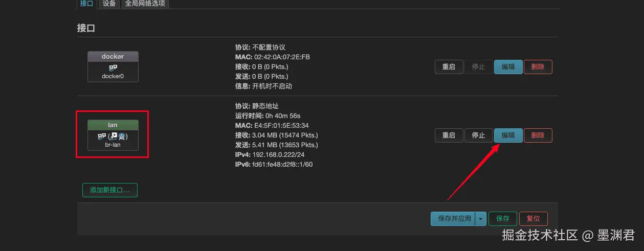Click the 保存 button
This screenshot has width=644, height=251.
pyautogui.click(x=502, y=218)
